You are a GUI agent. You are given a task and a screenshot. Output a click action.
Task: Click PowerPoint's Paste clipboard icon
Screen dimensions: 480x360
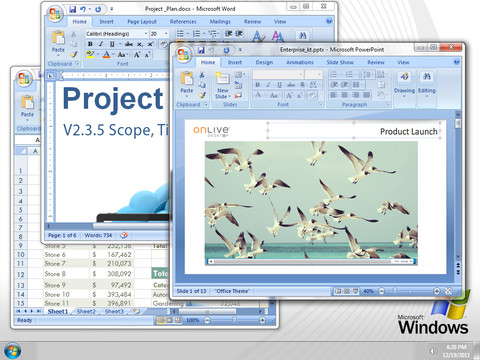pos(187,78)
